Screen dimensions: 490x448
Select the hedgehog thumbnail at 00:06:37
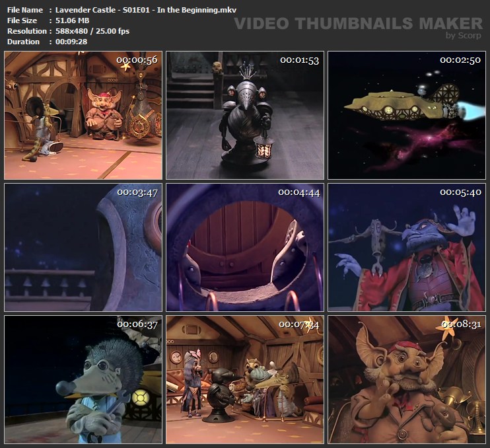click(x=83, y=379)
